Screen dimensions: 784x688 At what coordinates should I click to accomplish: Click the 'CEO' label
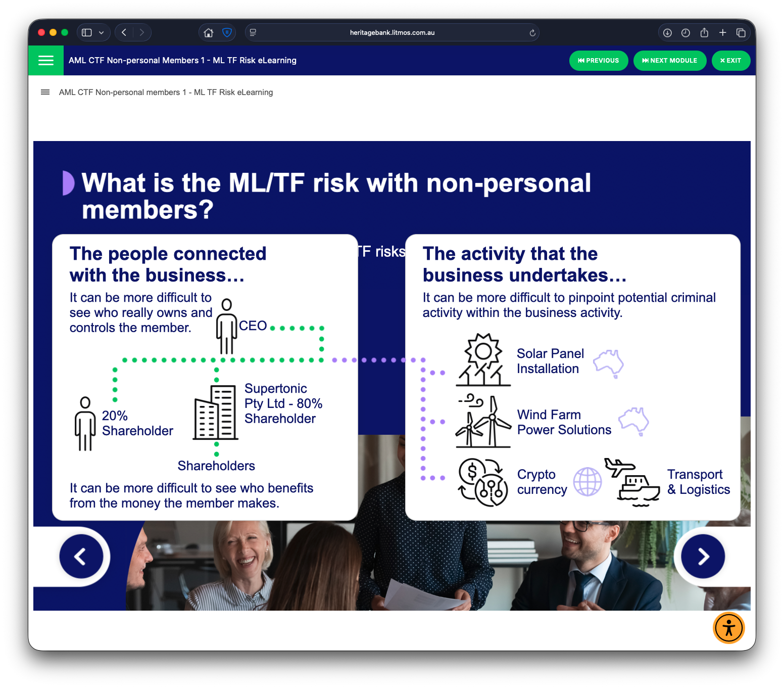point(253,326)
